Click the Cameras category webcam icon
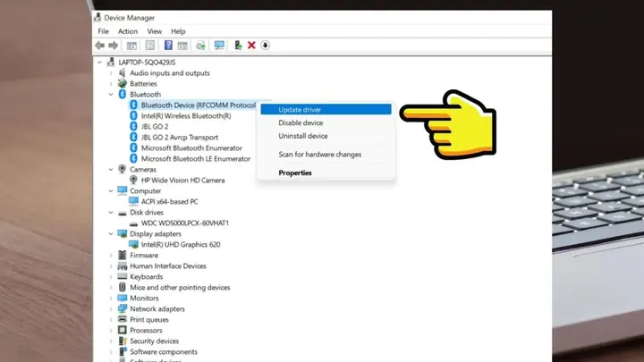This screenshot has width=644, height=362. (x=122, y=169)
